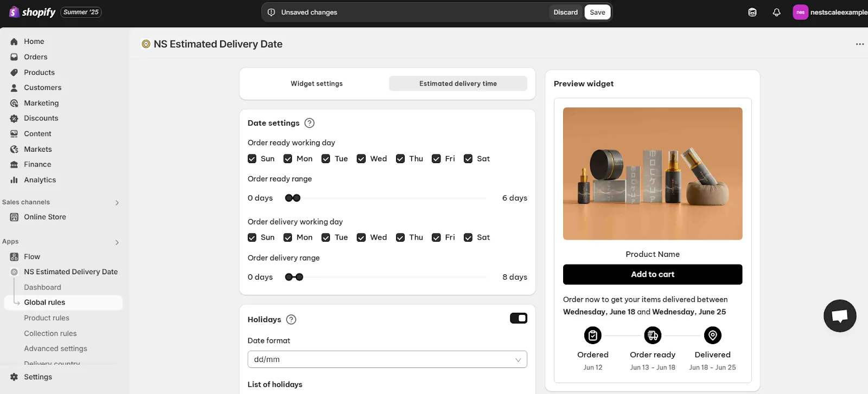This screenshot has width=868, height=394.
Task: Uncheck Fri for order ready working day
Action: (436, 159)
